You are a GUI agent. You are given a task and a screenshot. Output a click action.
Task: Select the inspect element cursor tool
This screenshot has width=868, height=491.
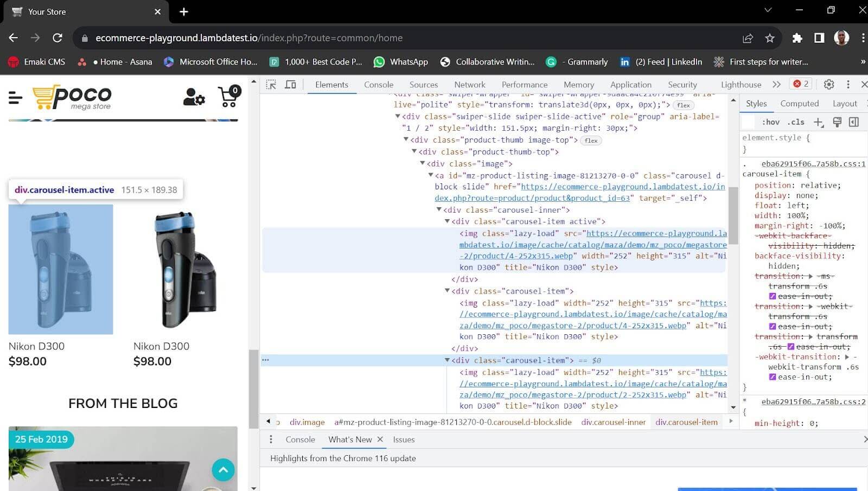pos(270,85)
